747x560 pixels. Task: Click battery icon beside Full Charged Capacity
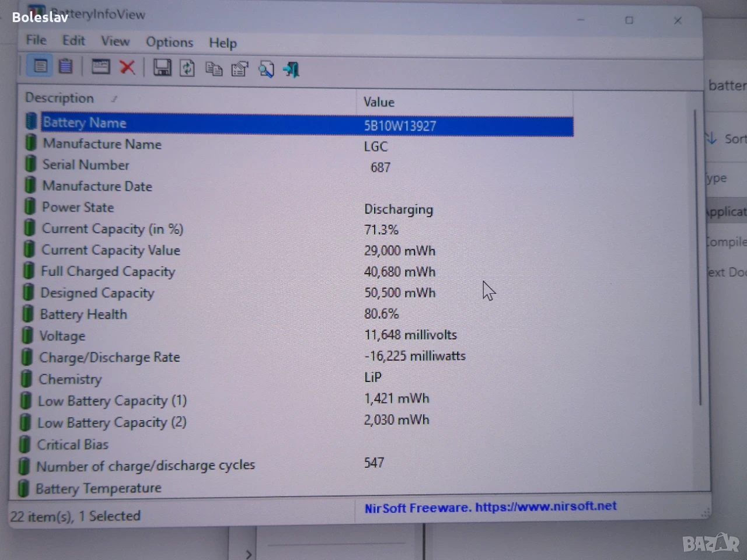(29, 271)
